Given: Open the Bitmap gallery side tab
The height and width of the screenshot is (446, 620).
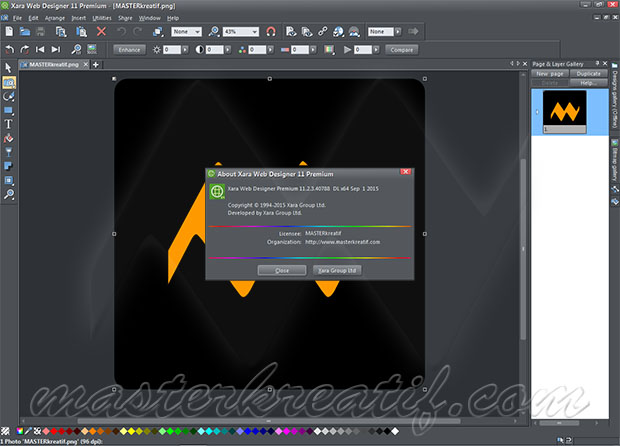Looking at the screenshot, I should point(615,160).
